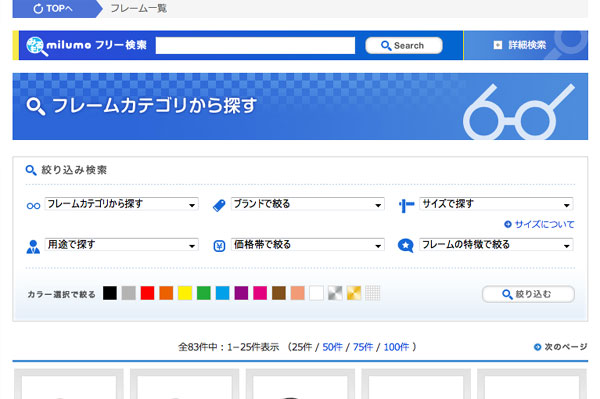This screenshot has width=600, height=399.
Task: Select the brown color swatch
Action: coord(279,293)
